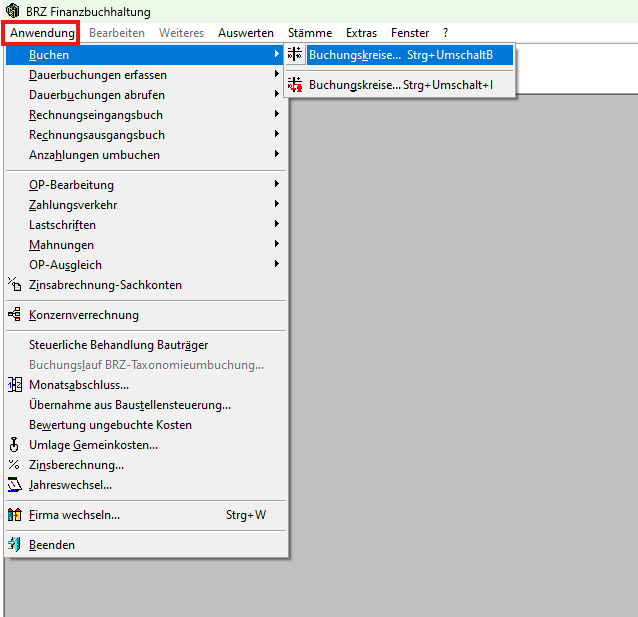Image resolution: width=638 pixels, height=617 pixels.
Task: Click the Konzernverrechnung icon
Action: pyautogui.click(x=15, y=315)
